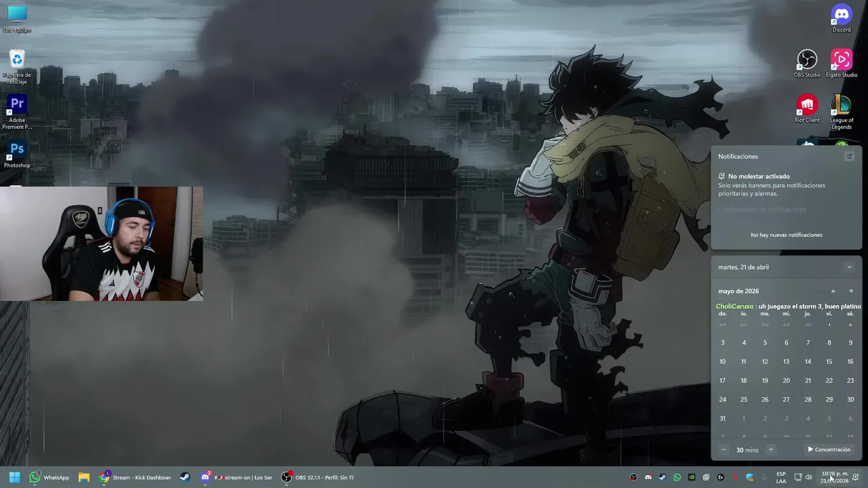Click the microphone tray icon
The image size is (868, 488).
[x=764, y=477]
